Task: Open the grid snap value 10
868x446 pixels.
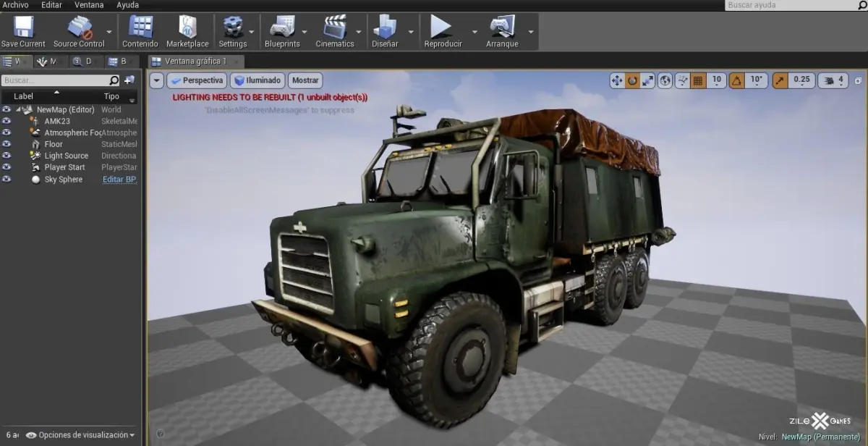Action: pyautogui.click(x=717, y=80)
